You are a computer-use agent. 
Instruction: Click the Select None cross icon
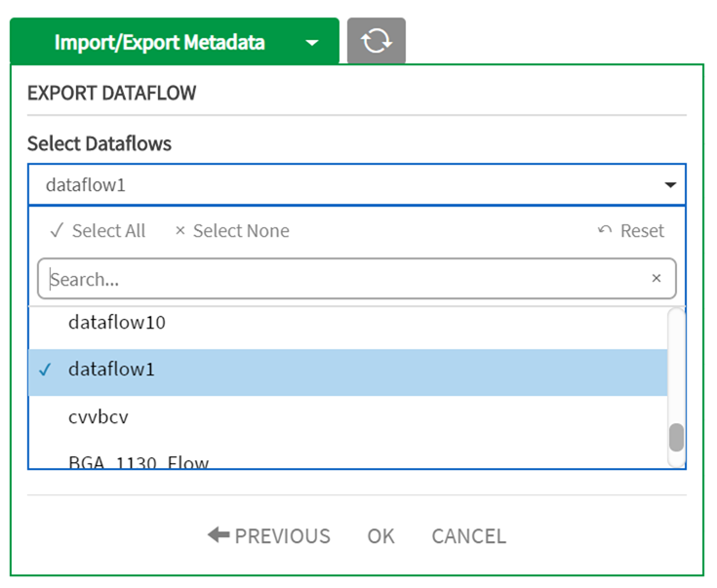[179, 231]
